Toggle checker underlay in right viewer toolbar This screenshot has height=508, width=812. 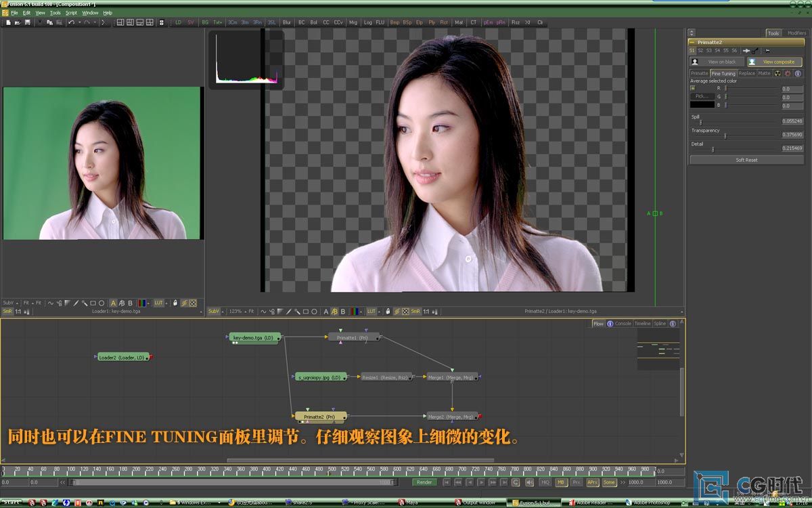point(406,312)
